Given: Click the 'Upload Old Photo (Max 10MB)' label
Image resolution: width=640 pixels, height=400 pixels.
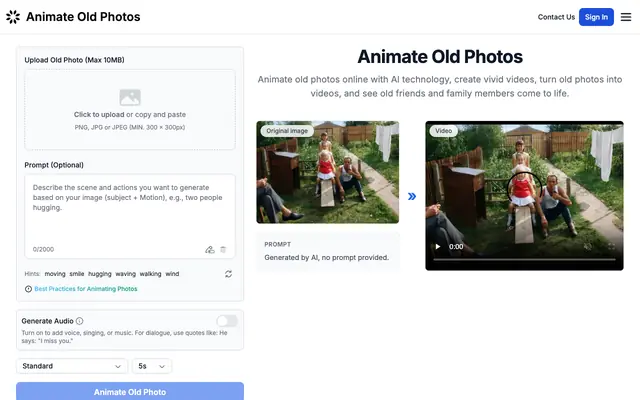Looking at the screenshot, I should click(74, 60).
